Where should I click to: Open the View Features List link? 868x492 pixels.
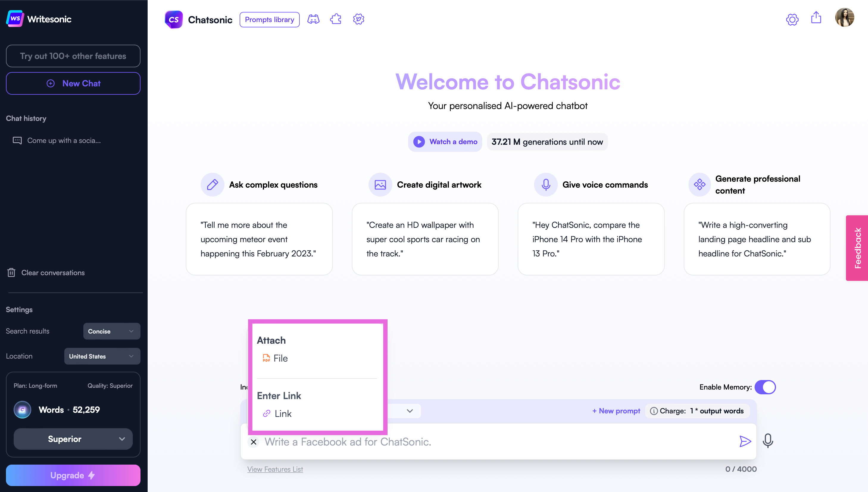click(275, 469)
